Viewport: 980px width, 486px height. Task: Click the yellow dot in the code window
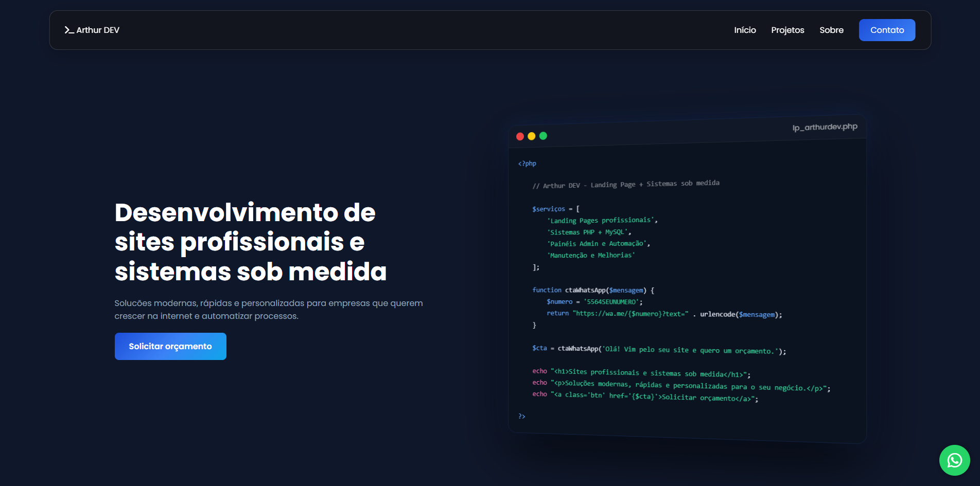click(x=532, y=136)
